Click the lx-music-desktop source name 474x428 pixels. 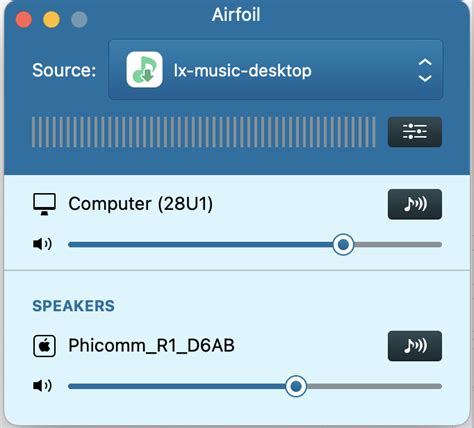243,71
